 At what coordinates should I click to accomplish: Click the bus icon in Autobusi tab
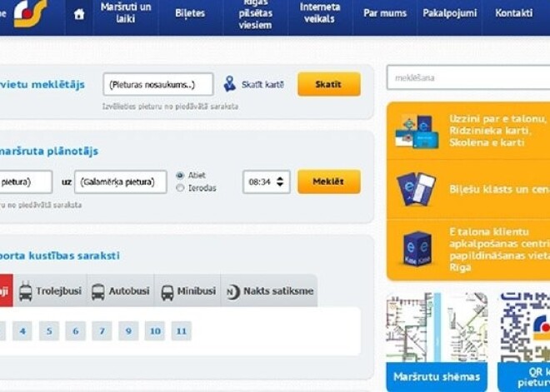pyautogui.click(x=97, y=291)
